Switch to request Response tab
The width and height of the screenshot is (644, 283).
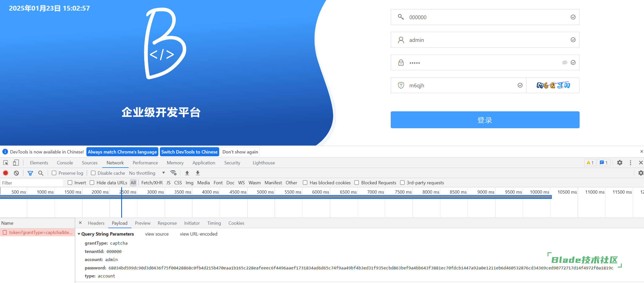(x=167, y=223)
